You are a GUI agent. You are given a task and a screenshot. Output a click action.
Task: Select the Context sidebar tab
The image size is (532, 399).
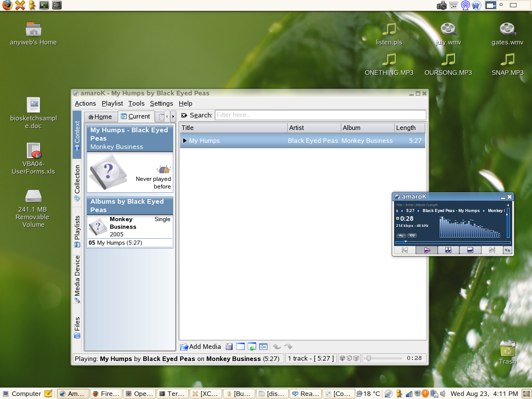[77, 135]
